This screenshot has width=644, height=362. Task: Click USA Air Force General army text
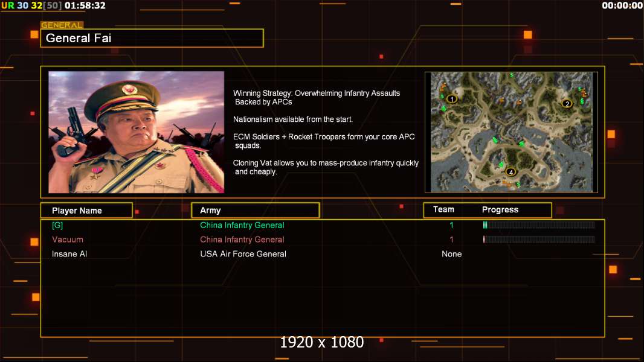[x=243, y=254]
